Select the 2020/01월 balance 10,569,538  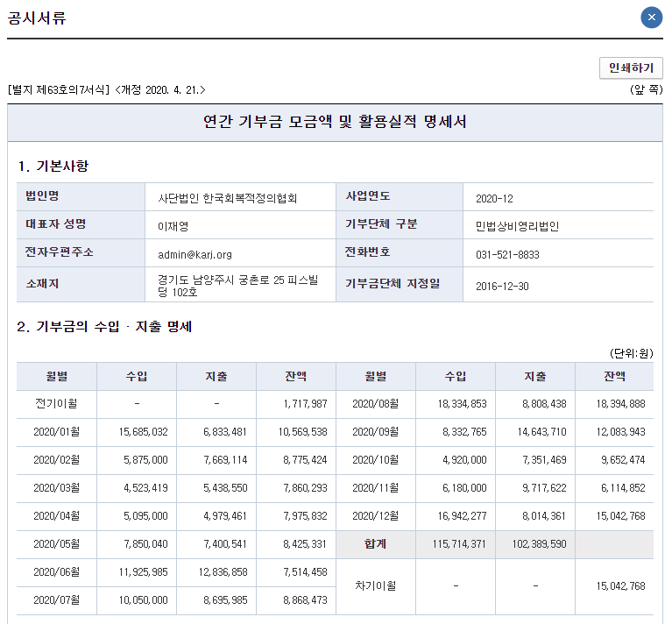coord(302,431)
